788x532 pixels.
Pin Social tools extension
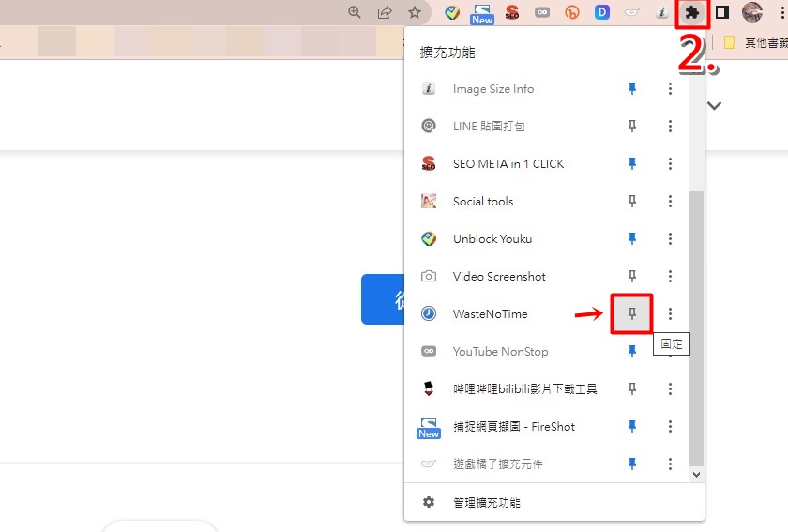point(632,201)
